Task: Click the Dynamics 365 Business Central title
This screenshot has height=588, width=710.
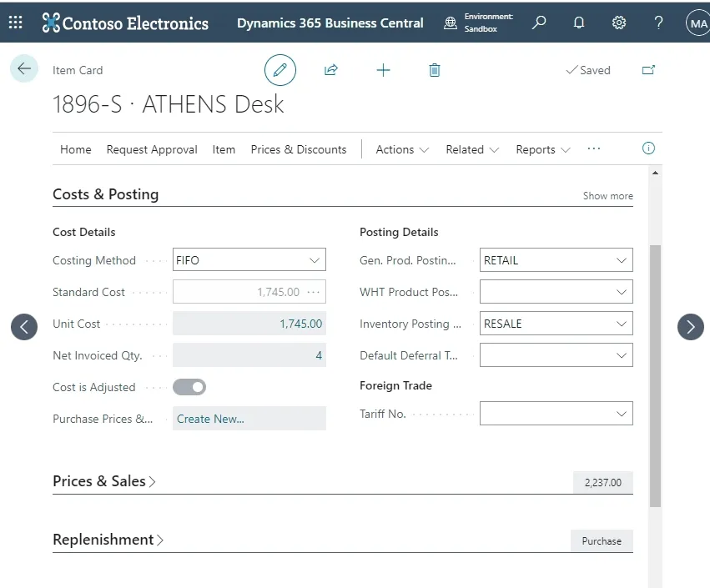Action: 330,23
